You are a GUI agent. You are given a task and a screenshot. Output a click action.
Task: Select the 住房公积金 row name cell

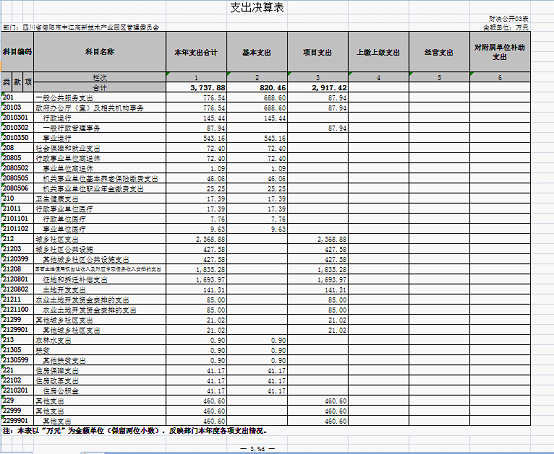pyautogui.click(x=100, y=390)
